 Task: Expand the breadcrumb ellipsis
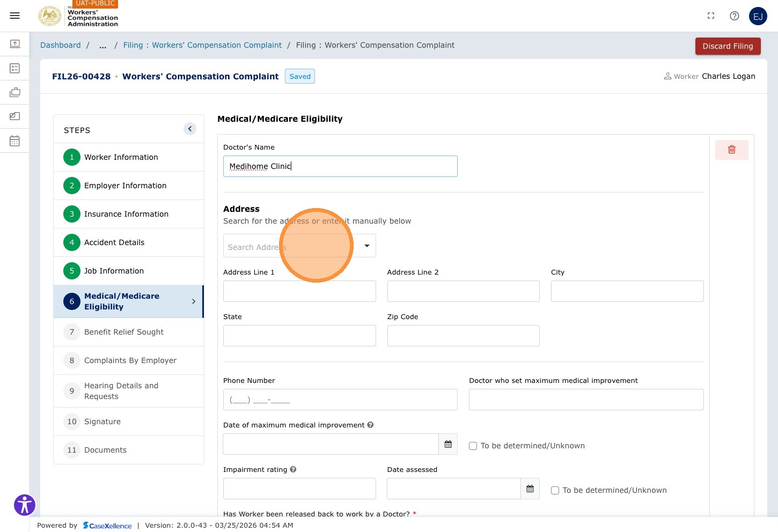[102, 45]
